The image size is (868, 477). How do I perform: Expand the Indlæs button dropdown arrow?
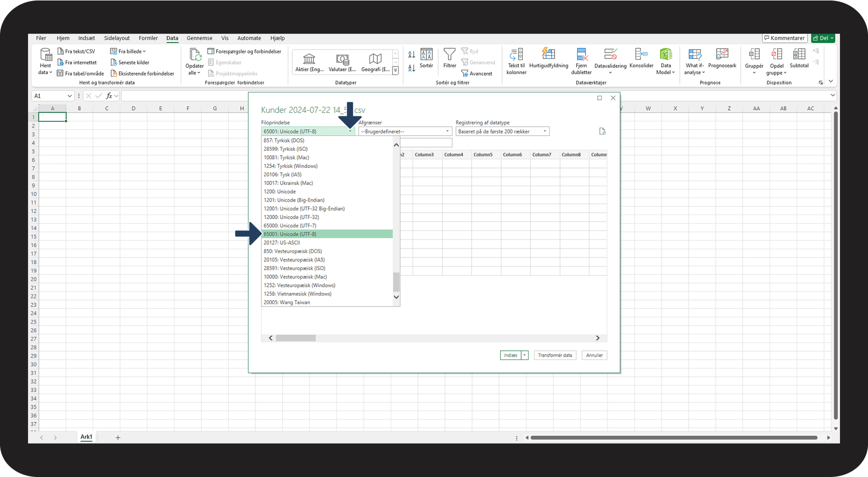(x=525, y=355)
